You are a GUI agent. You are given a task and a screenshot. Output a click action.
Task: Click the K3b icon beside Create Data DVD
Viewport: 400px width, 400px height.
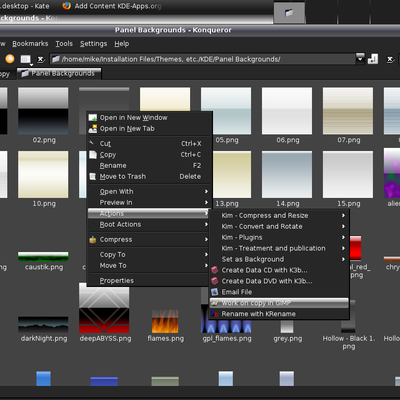pos(215,281)
